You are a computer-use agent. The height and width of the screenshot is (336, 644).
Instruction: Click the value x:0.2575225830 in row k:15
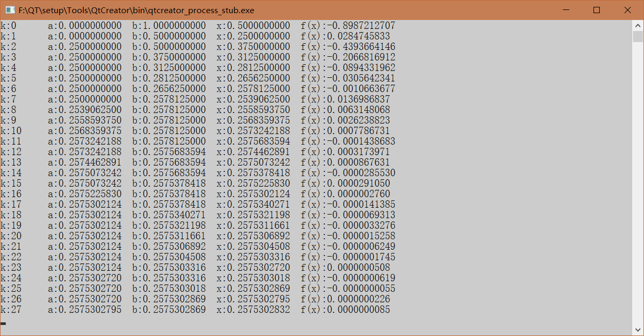click(x=253, y=184)
